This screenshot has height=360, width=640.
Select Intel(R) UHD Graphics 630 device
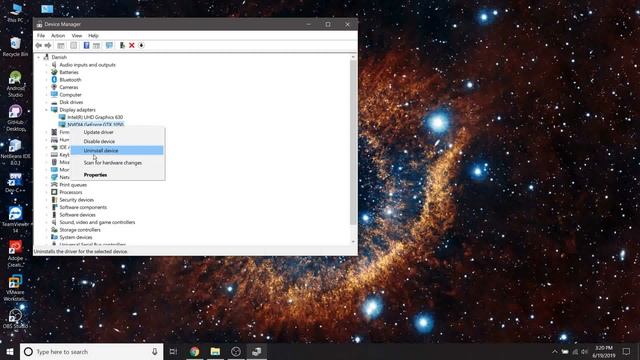95,117
